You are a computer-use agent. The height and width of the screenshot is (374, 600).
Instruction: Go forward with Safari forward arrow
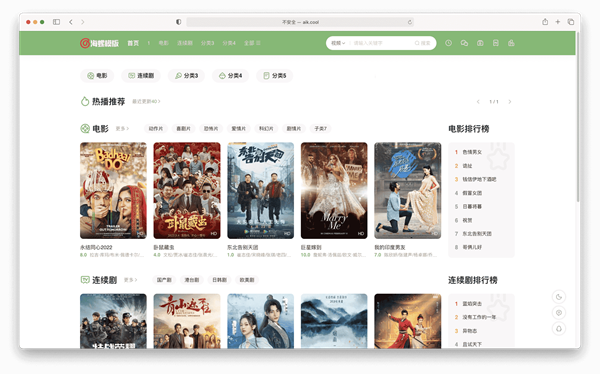pyautogui.click(x=83, y=22)
